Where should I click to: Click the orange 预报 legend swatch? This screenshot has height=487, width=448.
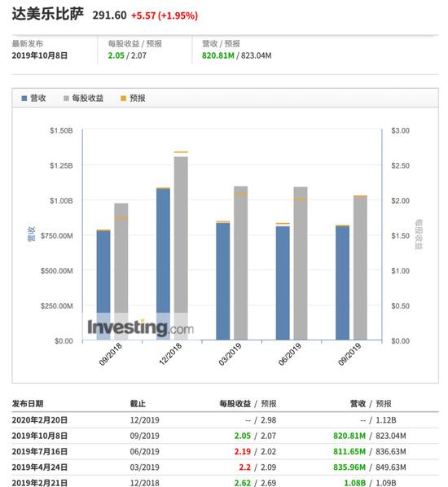pyautogui.click(x=123, y=99)
